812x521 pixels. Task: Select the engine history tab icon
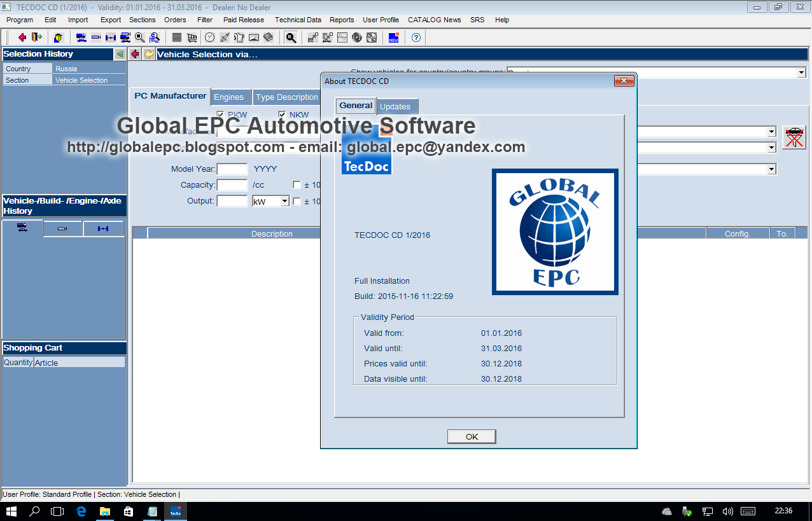click(x=62, y=228)
